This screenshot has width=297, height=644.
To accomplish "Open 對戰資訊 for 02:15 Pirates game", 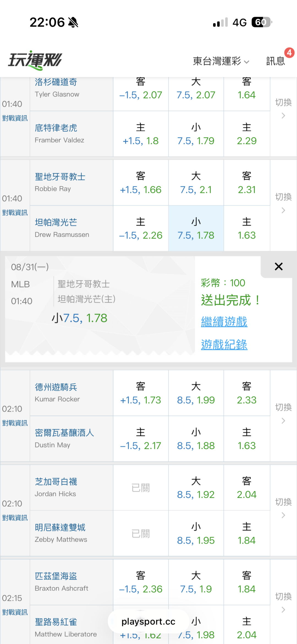I will [15, 612].
